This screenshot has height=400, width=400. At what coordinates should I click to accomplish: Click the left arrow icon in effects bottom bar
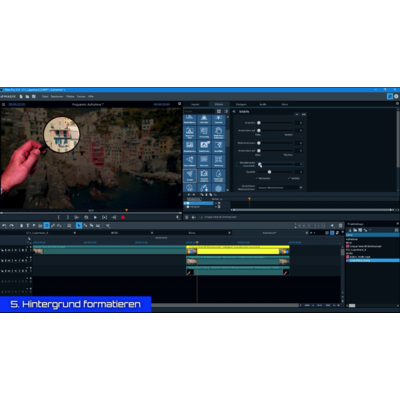pyautogui.click(x=194, y=217)
